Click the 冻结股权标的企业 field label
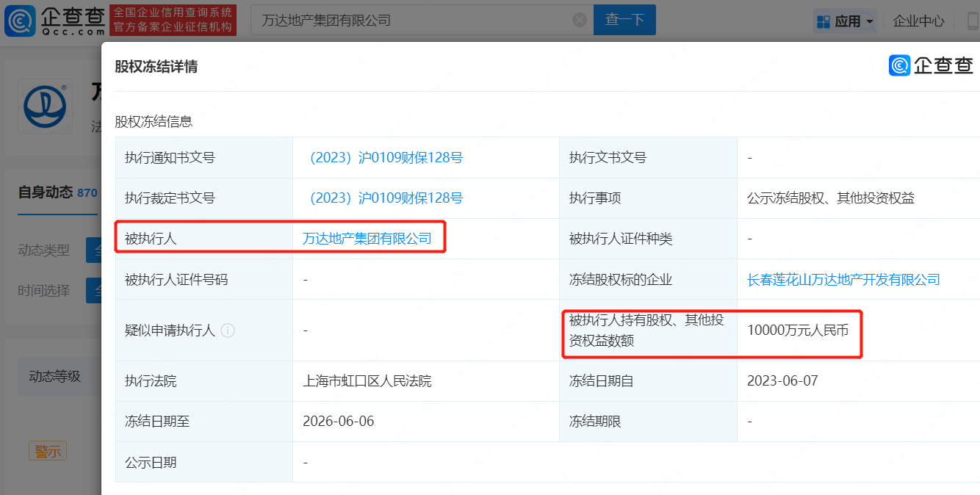The width and height of the screenshot is (980, 495). [621, 279]
